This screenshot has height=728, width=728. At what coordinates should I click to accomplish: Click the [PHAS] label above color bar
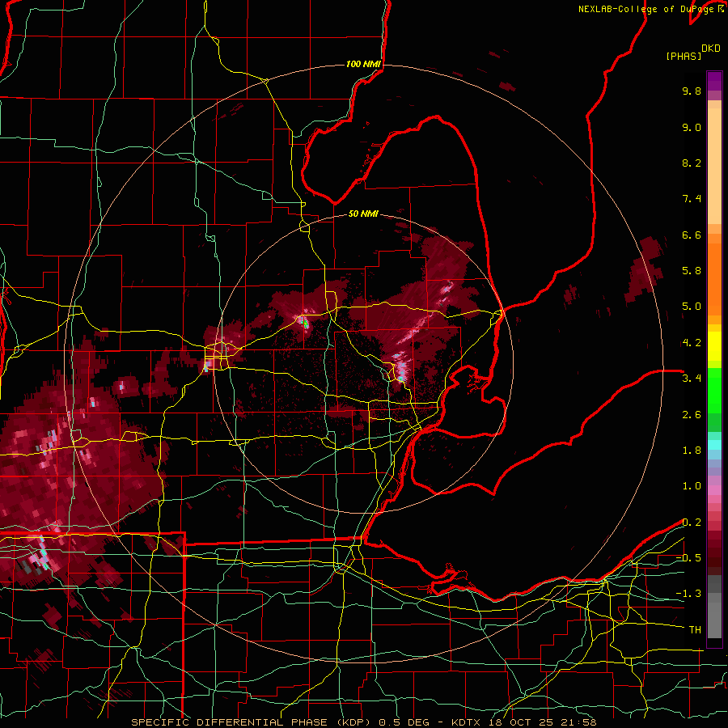[684, 56]
